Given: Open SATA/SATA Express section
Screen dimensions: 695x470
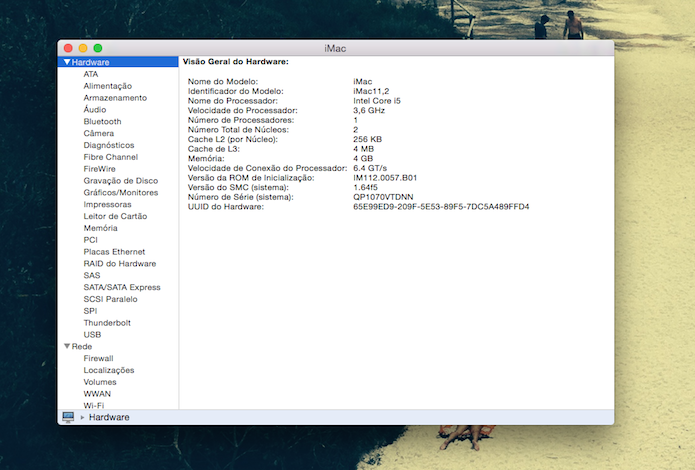Looking at the screenshot, I should pos(122,287).
